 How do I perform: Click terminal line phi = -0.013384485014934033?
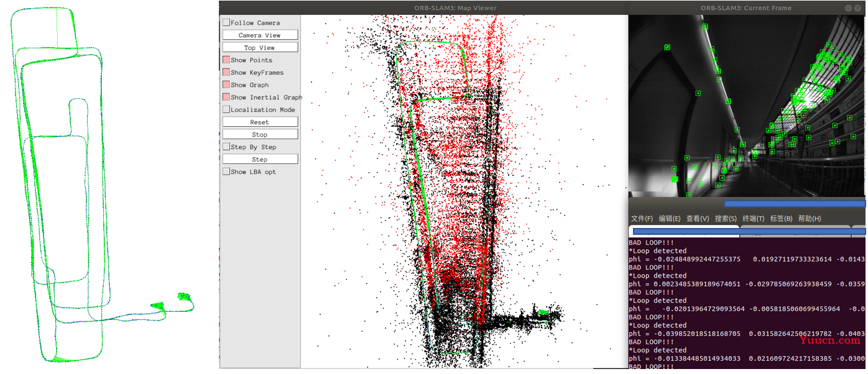point(747,358)
